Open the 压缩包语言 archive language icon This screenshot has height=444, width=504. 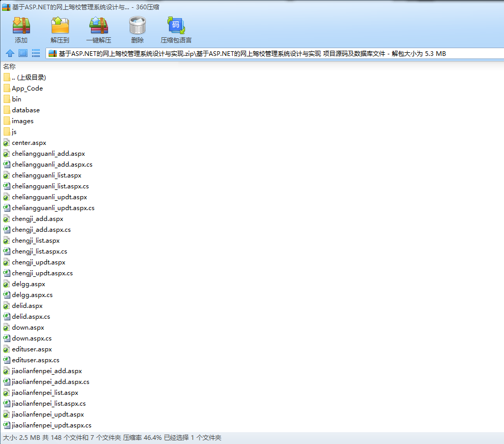(x=176, y=26)
